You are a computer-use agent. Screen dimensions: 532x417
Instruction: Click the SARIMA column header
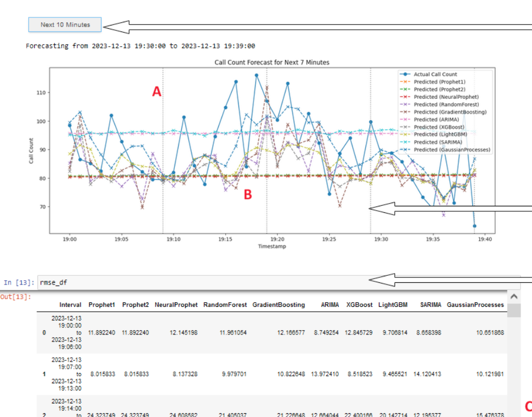(430, 305)
